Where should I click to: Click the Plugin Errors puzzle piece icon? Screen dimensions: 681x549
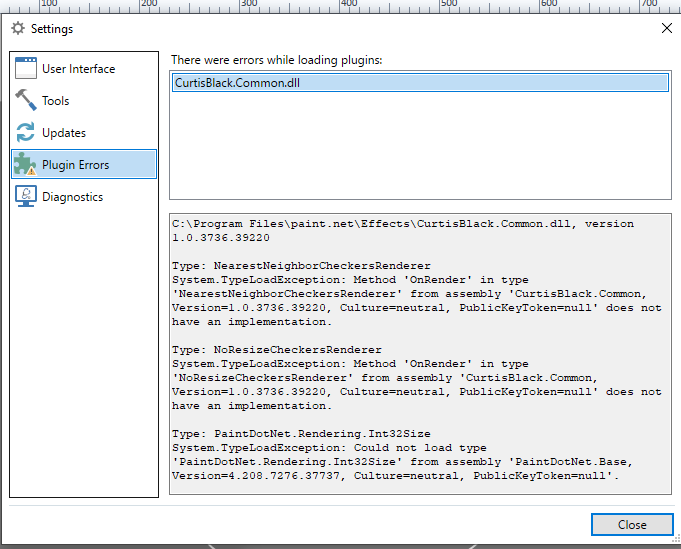[25, 164]
